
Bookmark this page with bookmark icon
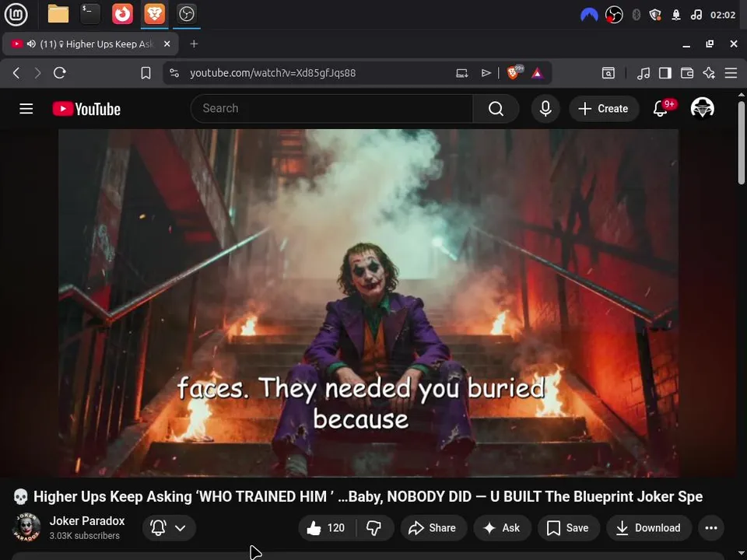click(x=146, y=73)
